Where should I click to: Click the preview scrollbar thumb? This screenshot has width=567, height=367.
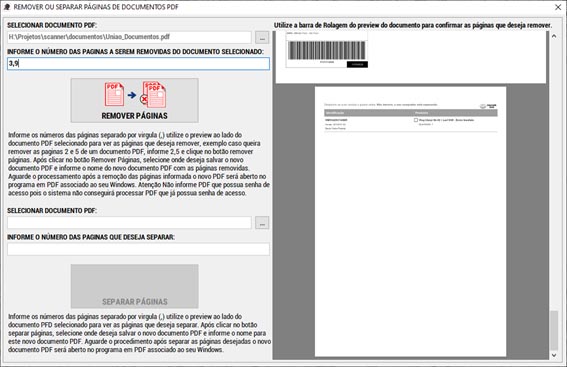[554, 330]
